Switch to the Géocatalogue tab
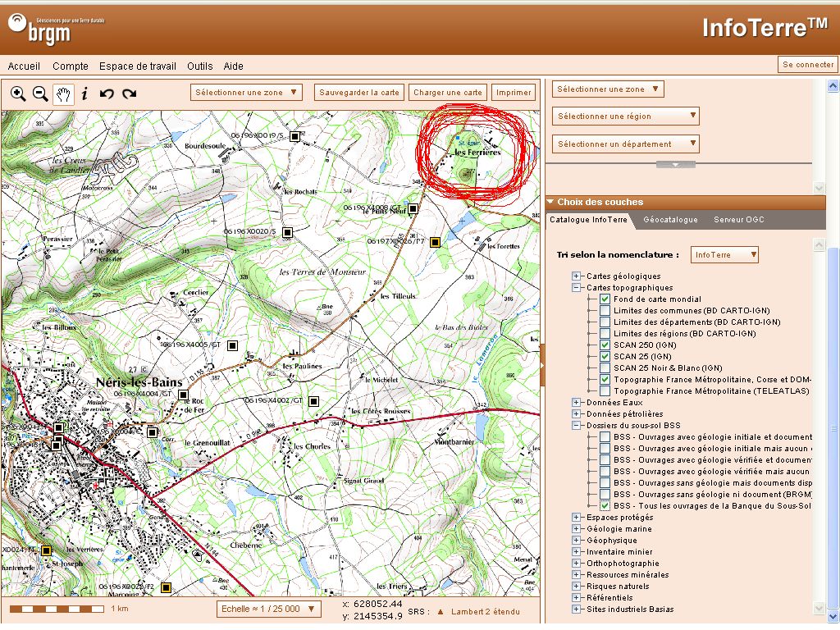This screenshot has height=630, width=840. [670, 220]
